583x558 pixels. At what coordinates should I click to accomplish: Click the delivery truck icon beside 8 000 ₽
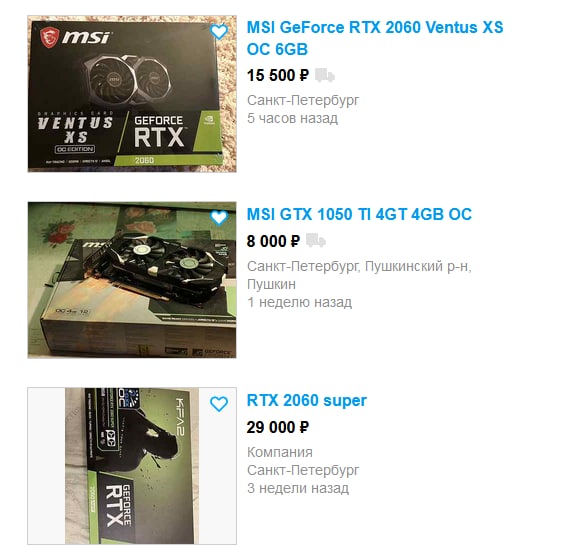click(316, 241)
